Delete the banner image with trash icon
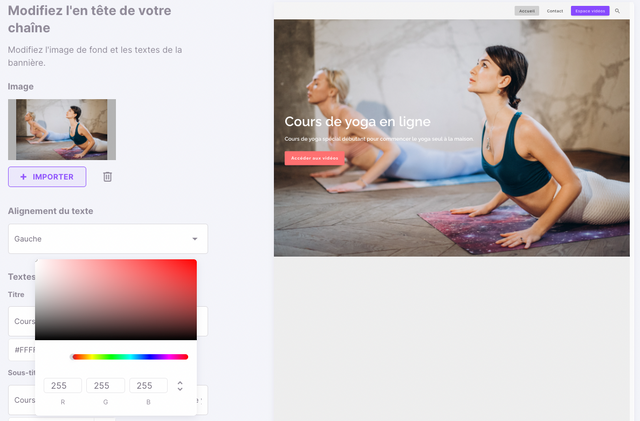Screen dimensions: 640x421 pyautogui.click(x=107, y=177)
